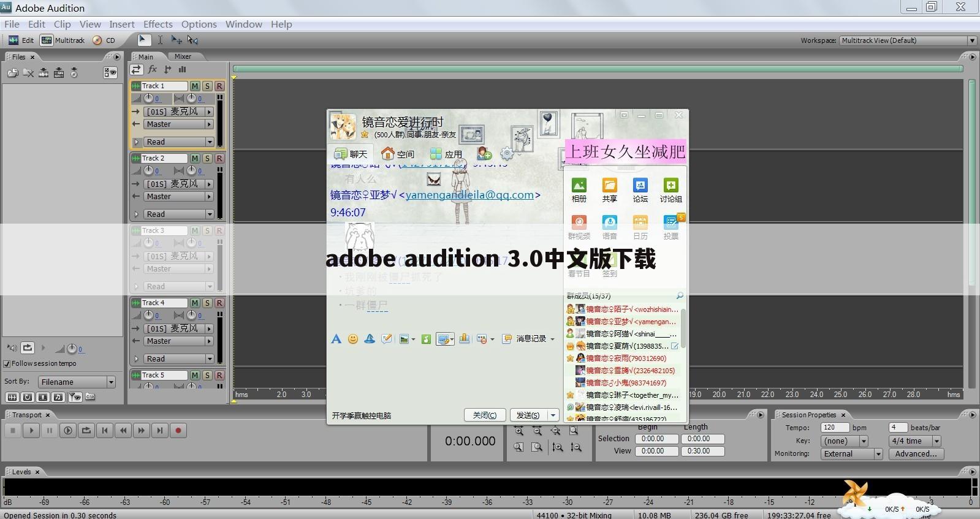Solo Track 2 with S button
The width and height of the screenshot is (980, 519).
pos(207,158)
